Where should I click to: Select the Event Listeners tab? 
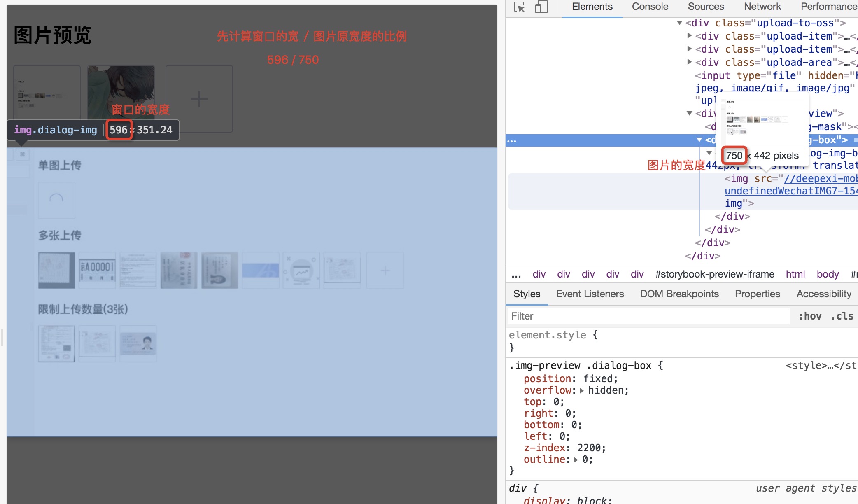(590, 294)
